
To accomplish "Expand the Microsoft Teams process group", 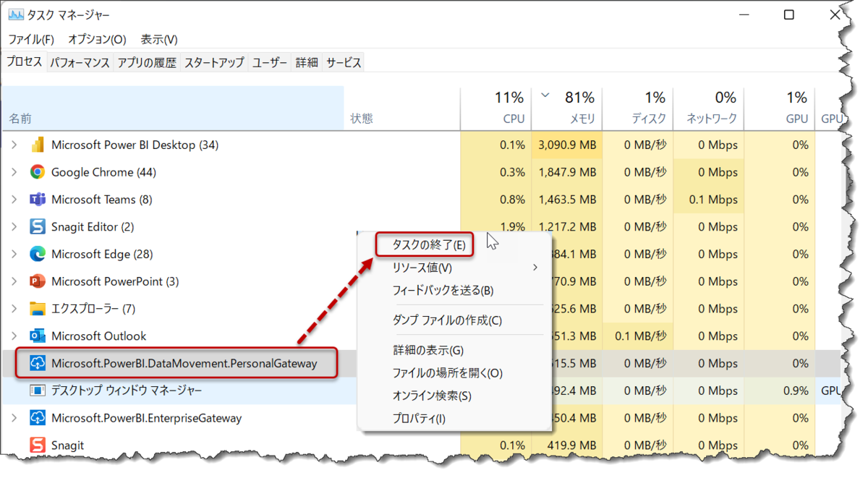I will coord(14,200).
